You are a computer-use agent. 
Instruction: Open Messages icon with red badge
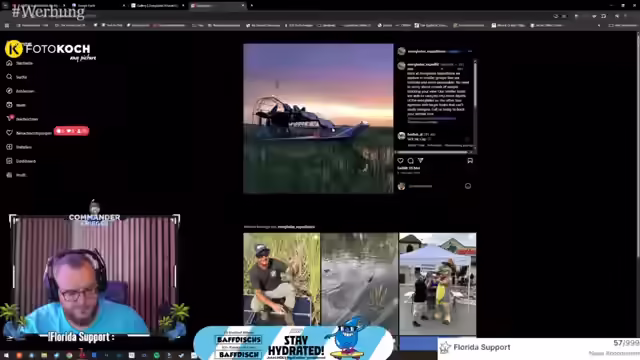9,119
